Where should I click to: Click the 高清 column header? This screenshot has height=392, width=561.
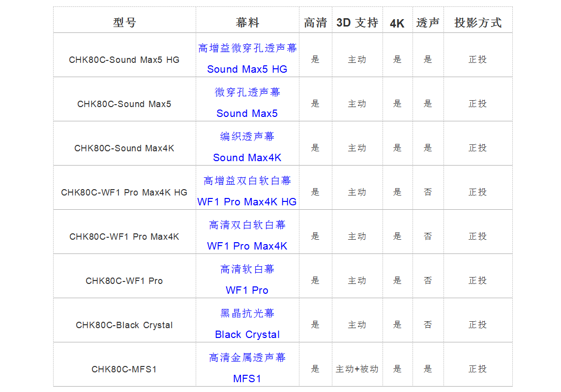pyautogui.click(x=315, y=23)
